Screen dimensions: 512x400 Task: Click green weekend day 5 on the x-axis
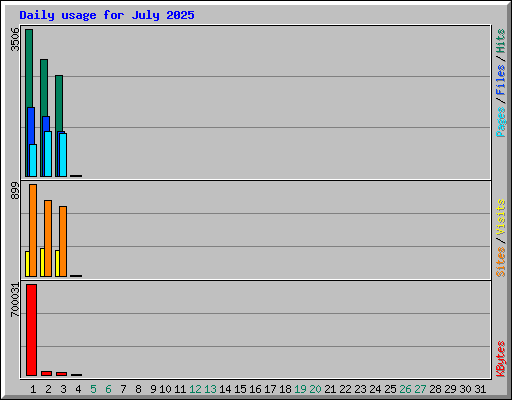(93, 389)
